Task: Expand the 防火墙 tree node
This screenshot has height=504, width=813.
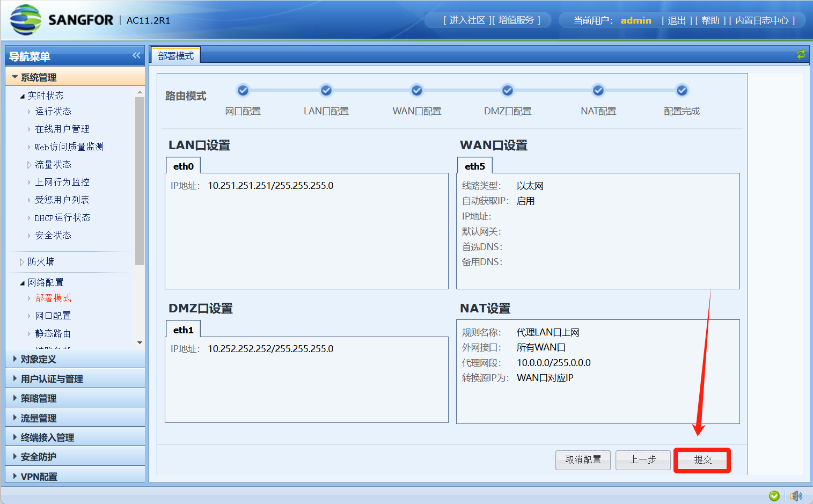Action: point(22,262)
